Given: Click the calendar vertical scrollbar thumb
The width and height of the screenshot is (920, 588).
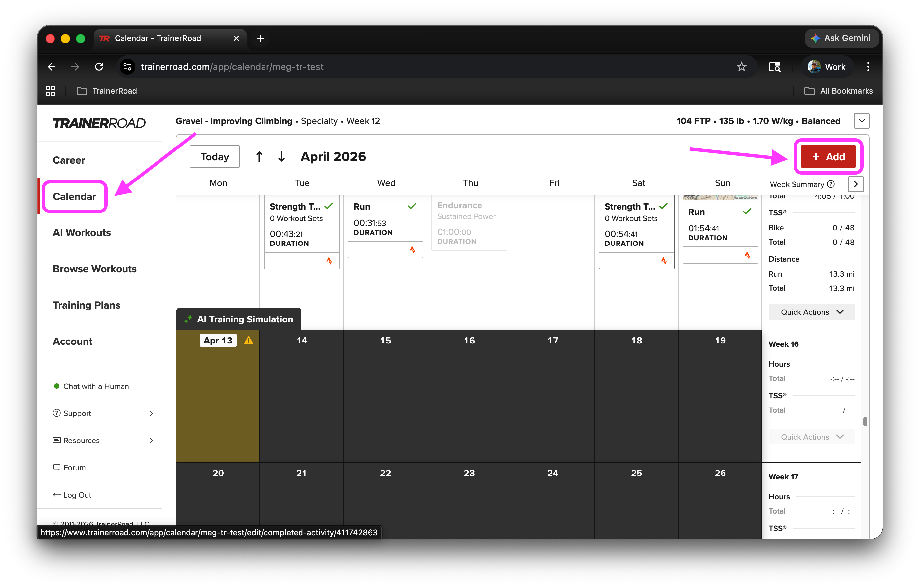Looking at the screenshot, I should click(865, 421).
